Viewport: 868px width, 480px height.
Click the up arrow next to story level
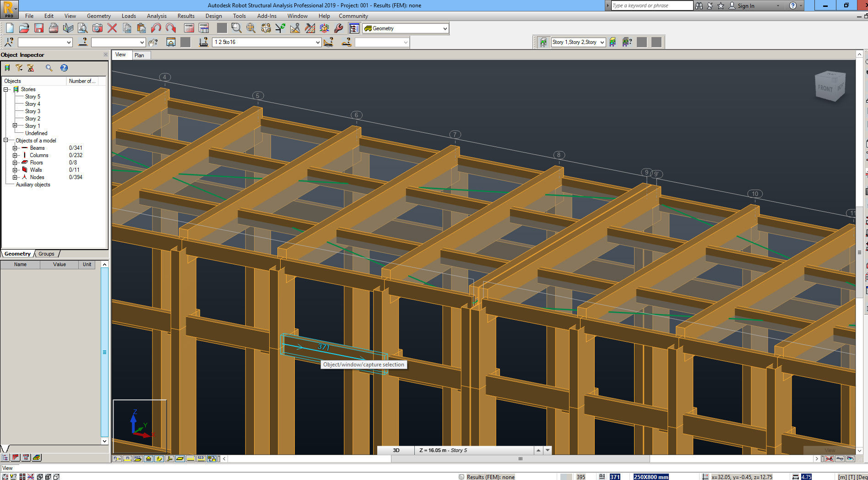539,450
